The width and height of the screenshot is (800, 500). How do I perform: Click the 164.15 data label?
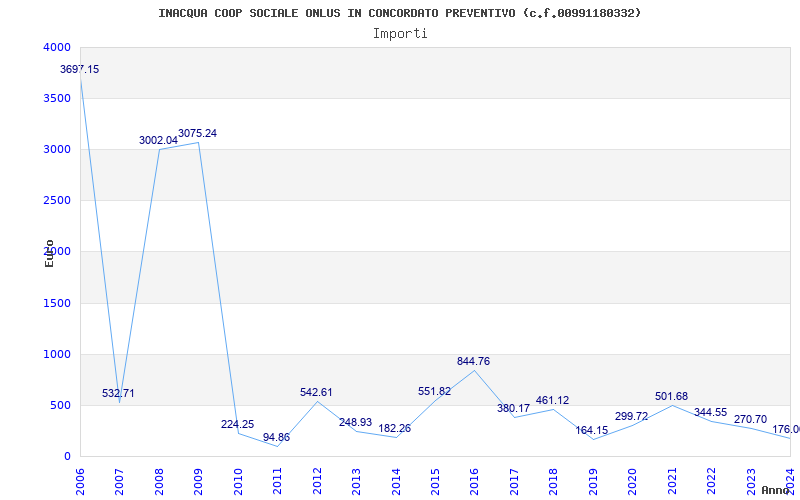click(592, 431)
